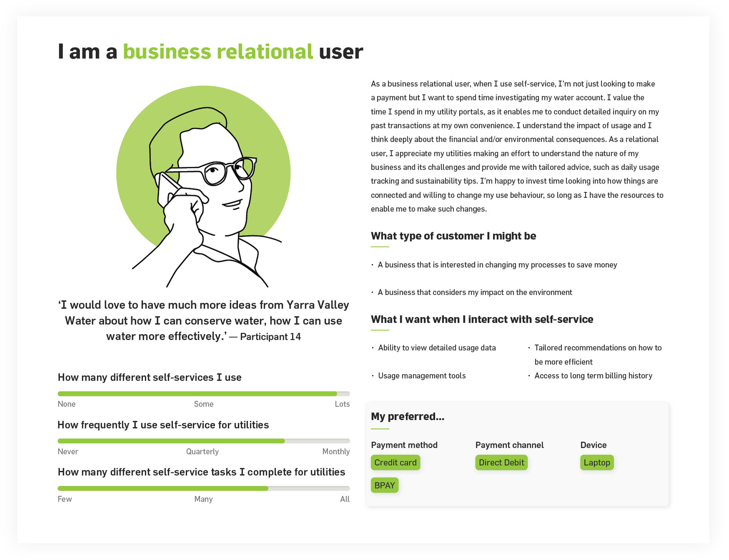Click the 'My preferred...' heading
This screenshot has height=560, width=729.
tap(407, 416)
